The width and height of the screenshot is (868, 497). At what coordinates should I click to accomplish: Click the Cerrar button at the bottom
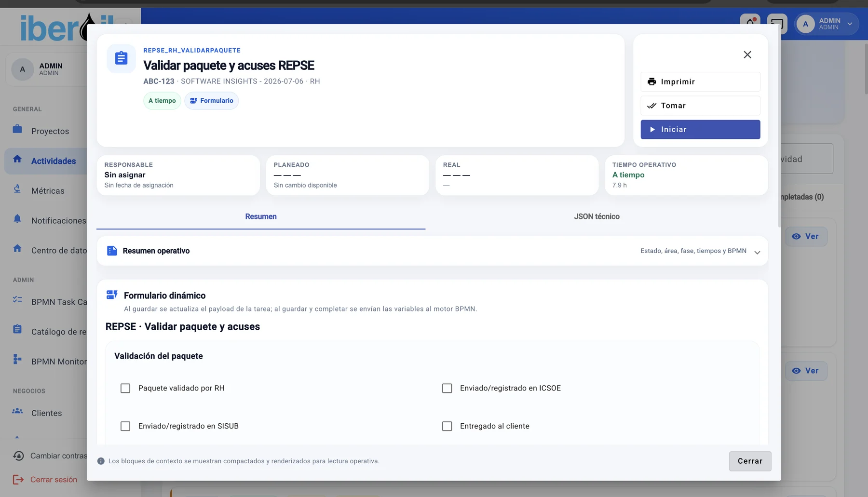[750, 461]
